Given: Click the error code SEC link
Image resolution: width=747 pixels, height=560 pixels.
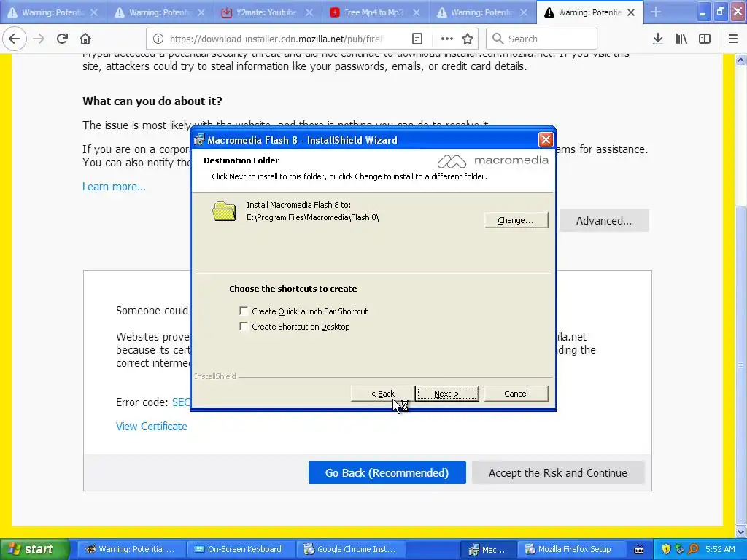Looking at the screenshot, I should [181, 402].
